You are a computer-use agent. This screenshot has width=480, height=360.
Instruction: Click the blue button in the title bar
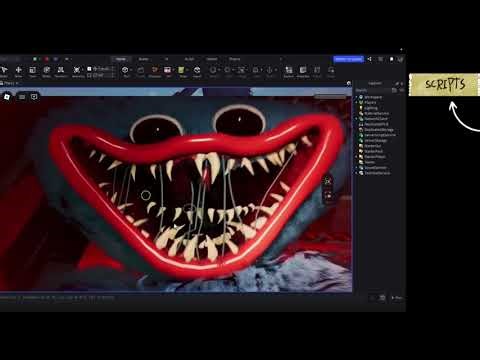point(348,59)
